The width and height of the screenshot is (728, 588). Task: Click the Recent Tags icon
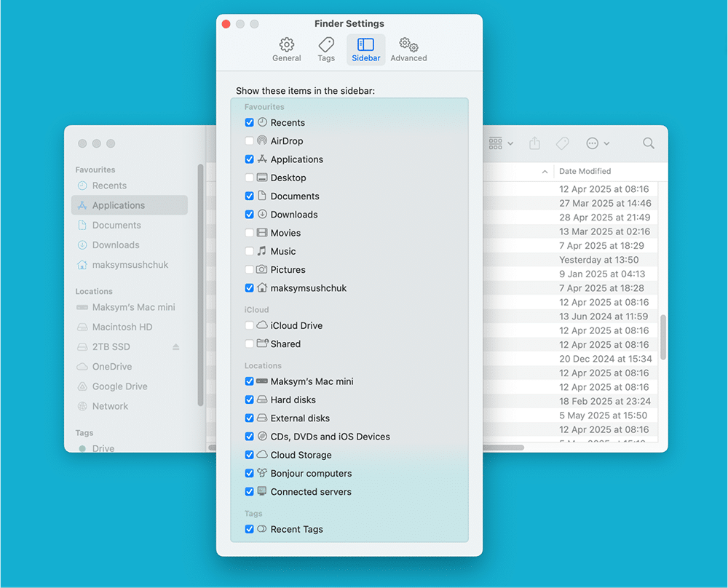(262, 528)
